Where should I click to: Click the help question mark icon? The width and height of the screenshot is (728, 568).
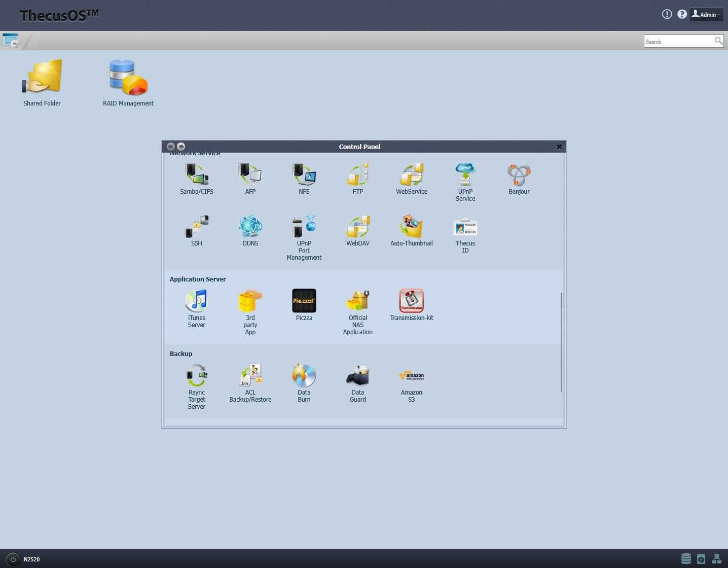click(682, 14)
